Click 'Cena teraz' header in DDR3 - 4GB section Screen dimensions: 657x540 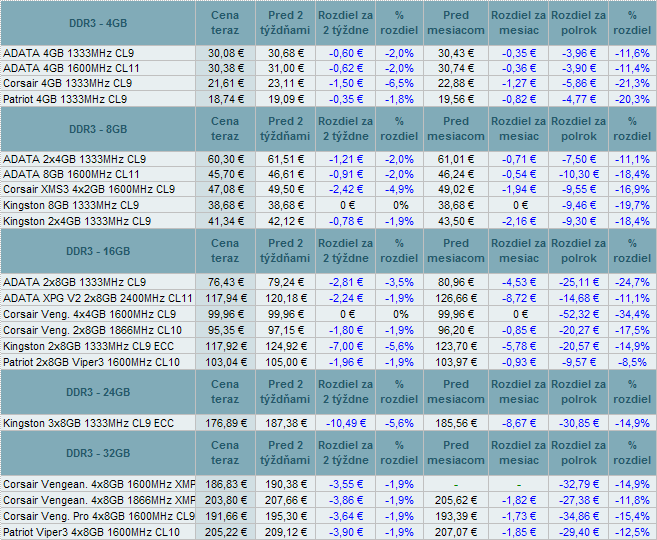pos(225,23)
